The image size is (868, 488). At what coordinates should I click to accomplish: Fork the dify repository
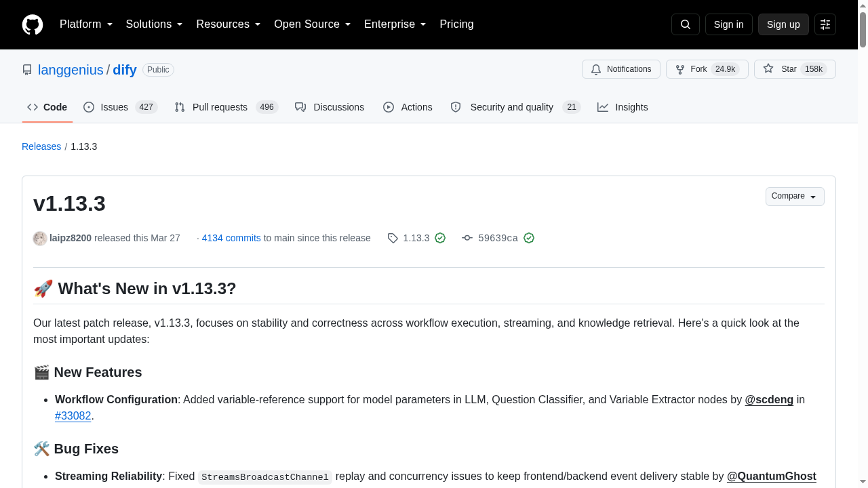(x=707, y=69)
